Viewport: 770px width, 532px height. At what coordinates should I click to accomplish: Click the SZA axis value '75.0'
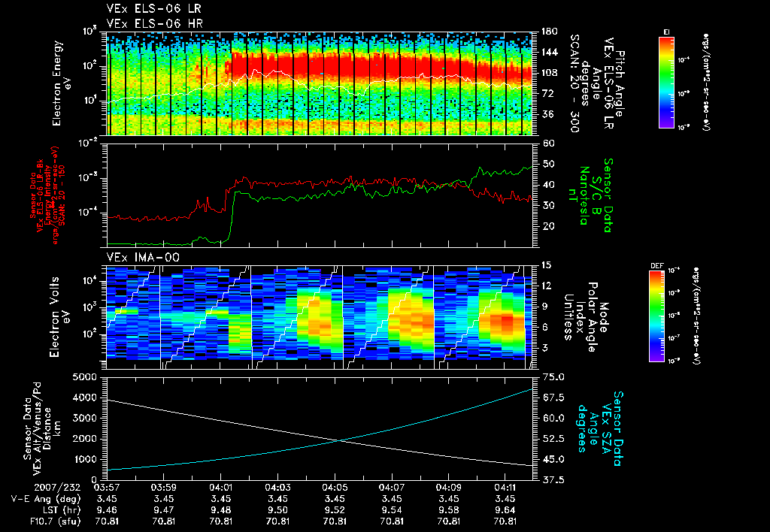553,377
